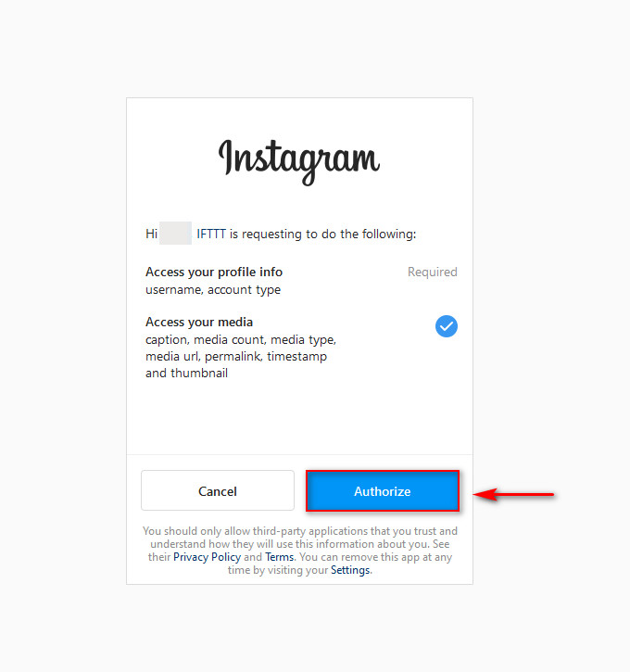Click the Authorize button
Image resolution: width=630 pixels, height=672 pixels.
[383, 490]
